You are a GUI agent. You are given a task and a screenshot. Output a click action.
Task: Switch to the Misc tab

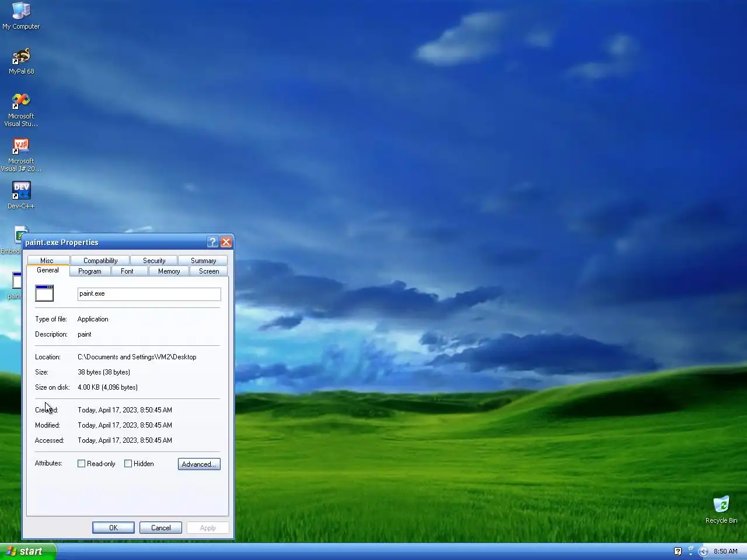[47, 261]
